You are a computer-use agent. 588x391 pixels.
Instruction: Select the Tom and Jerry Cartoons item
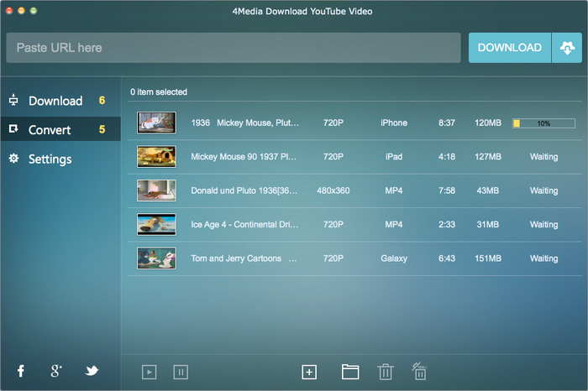click(x=244, y=258)
